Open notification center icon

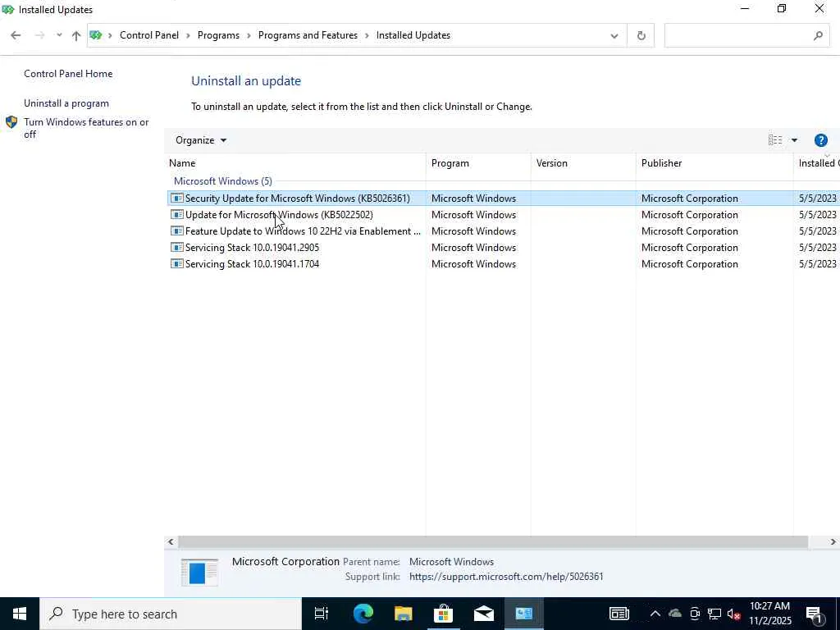pos(815,614)
